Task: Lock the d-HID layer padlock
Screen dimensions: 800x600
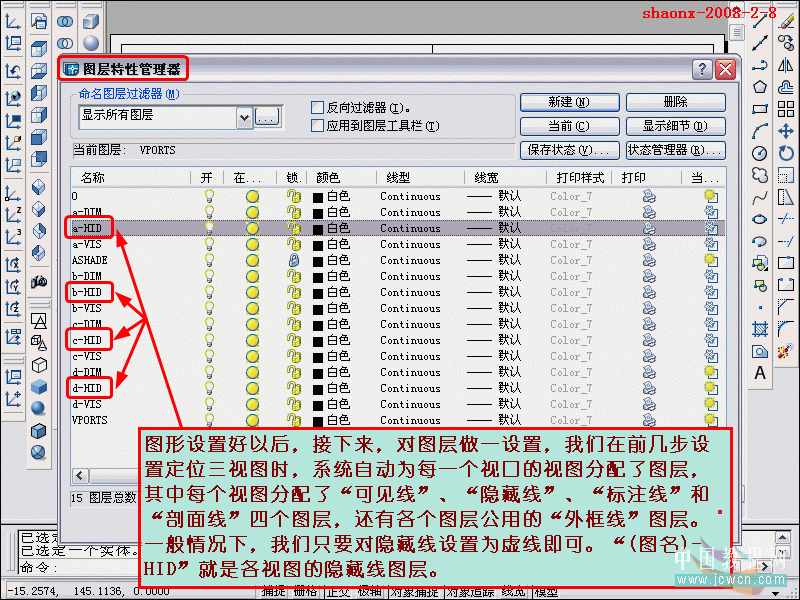Action: coord(293,388)
